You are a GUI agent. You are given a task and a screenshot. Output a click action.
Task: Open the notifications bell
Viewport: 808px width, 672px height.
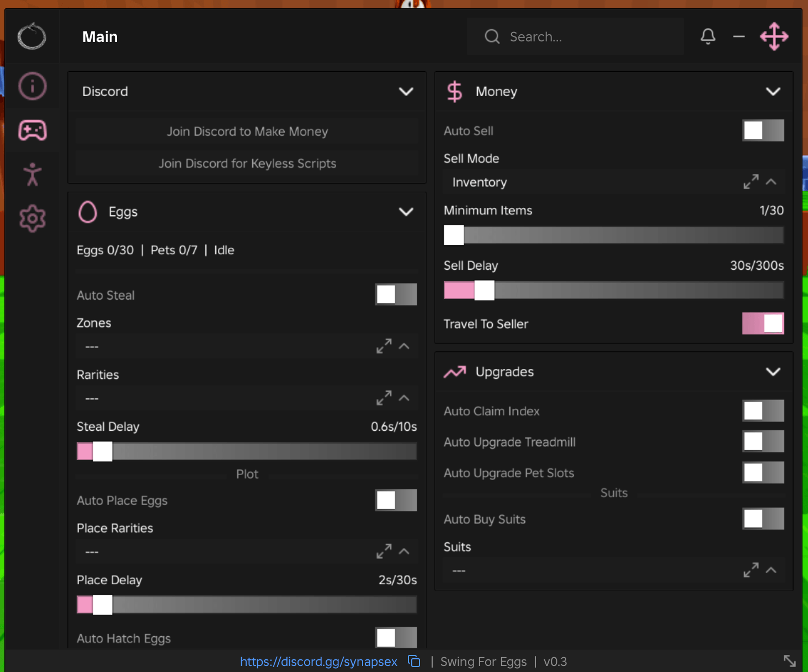tap(708, 36)
